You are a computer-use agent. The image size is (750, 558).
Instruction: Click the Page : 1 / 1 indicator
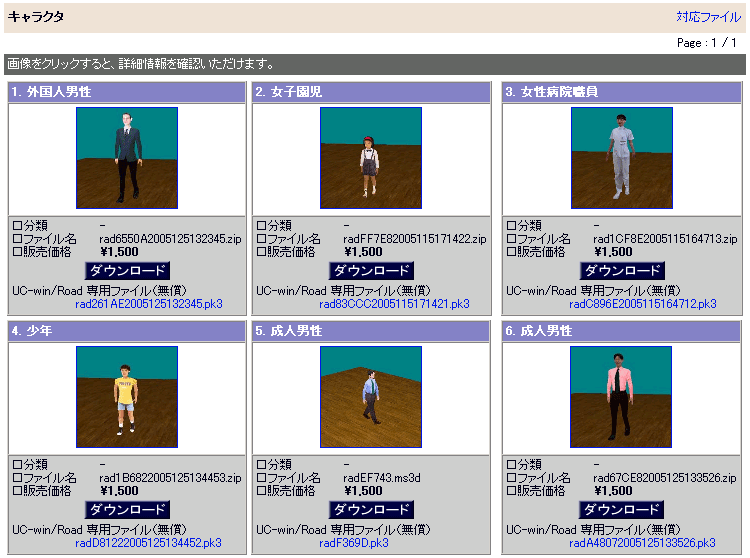click(706, 43)
